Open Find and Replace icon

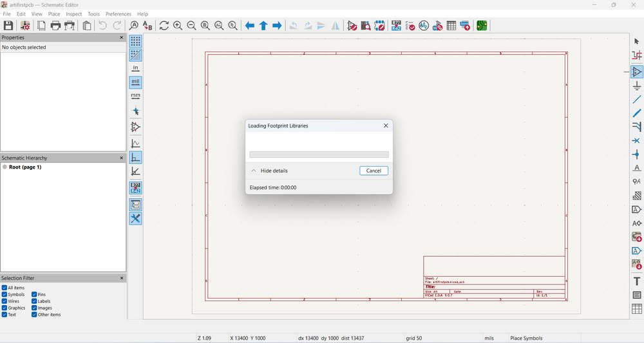pos(147,26)
